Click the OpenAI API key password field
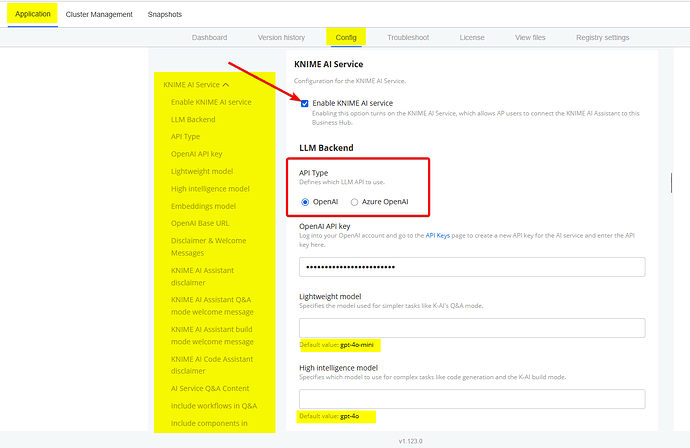The width and height of the screenshot is (690, 448). [472, 267]
